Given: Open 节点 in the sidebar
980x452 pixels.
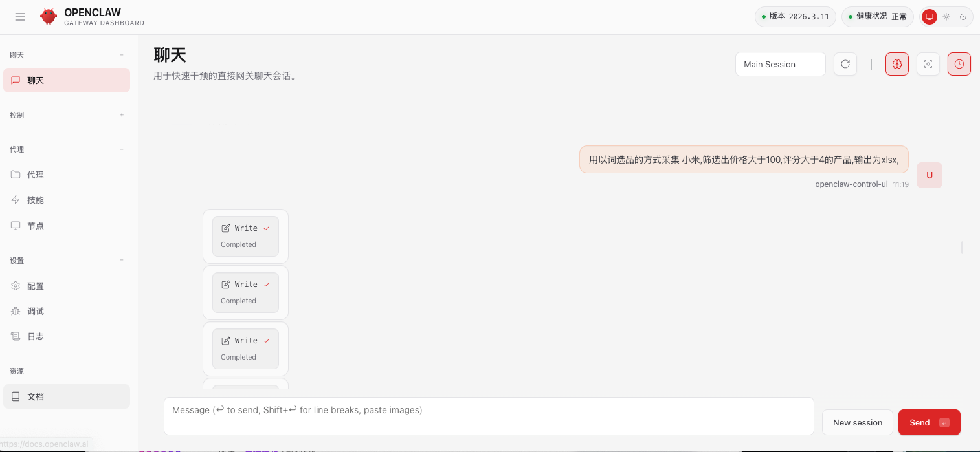Looking at the screenshot, I should (36, 226).
